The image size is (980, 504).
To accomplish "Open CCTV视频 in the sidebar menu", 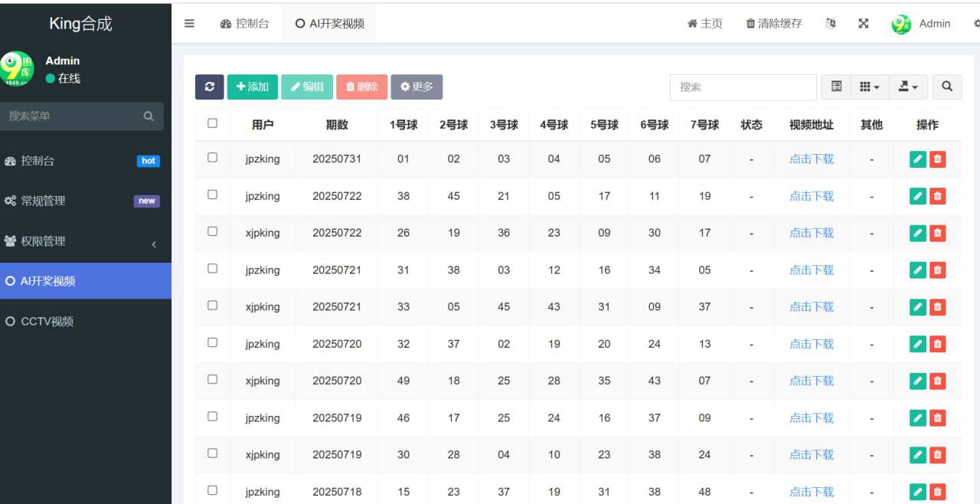I will click(x=47, y=322).
